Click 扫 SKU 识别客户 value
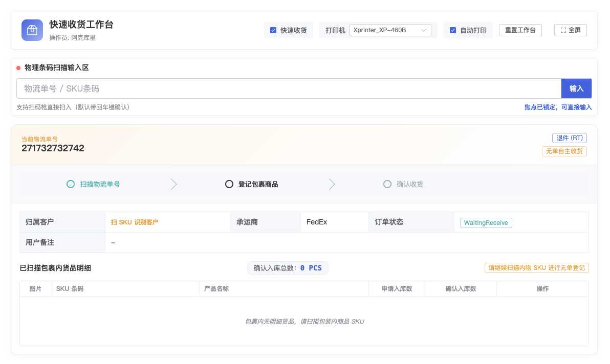 tap(135, 222)
